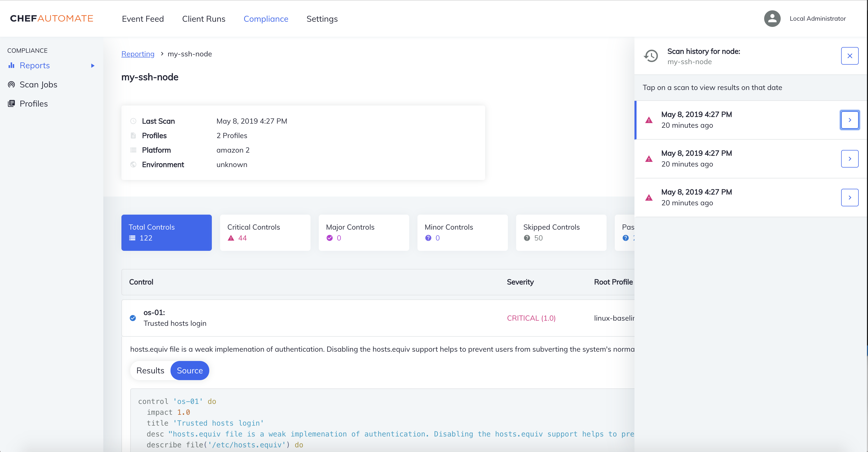Toggle the os-01 control checkmark

(x=133, y=318)
